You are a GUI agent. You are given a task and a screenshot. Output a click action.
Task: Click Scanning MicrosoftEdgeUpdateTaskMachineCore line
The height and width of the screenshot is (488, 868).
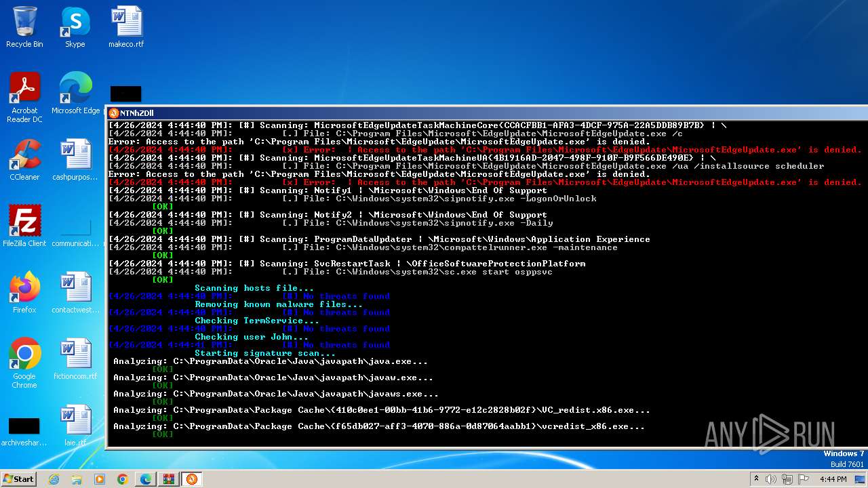pos(418,125)
